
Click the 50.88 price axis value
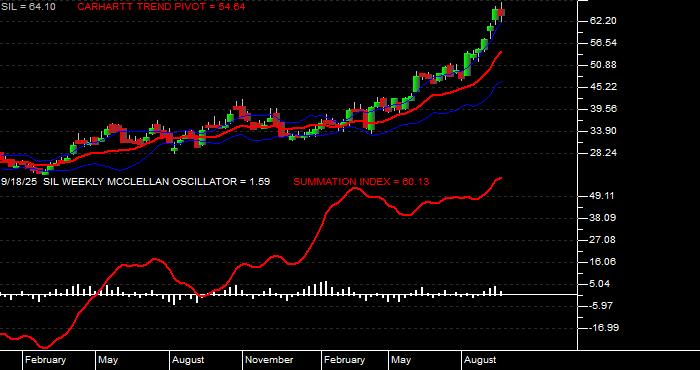coord(602,65)
